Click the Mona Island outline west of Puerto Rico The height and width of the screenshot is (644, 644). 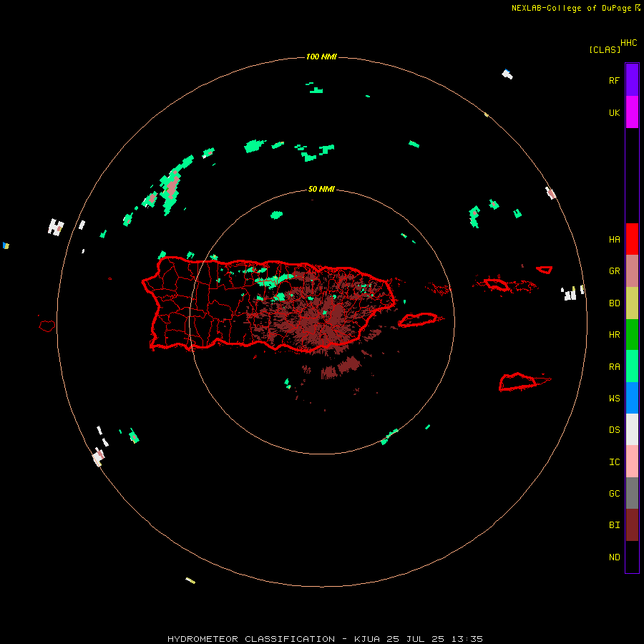point(47,326)
